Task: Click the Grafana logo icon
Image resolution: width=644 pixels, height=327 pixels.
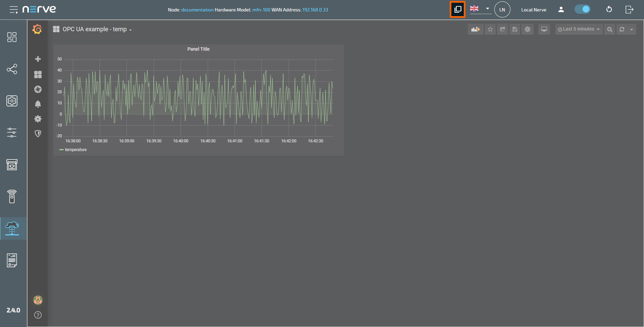Action: coord(37,30)
